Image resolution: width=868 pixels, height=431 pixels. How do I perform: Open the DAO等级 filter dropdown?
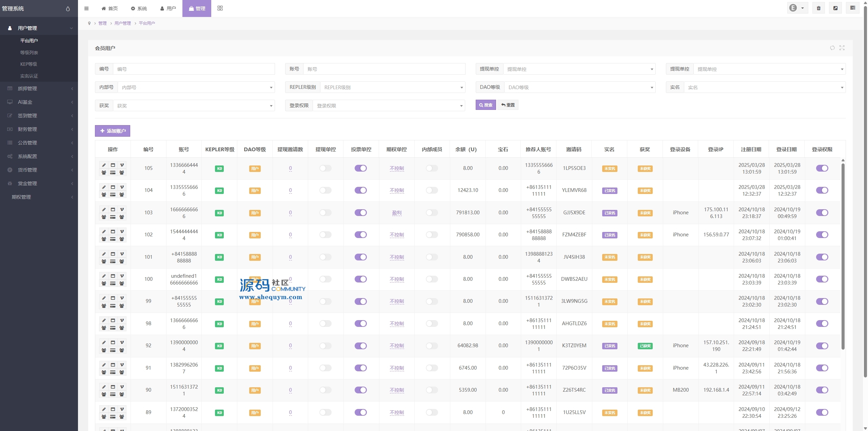579,87
